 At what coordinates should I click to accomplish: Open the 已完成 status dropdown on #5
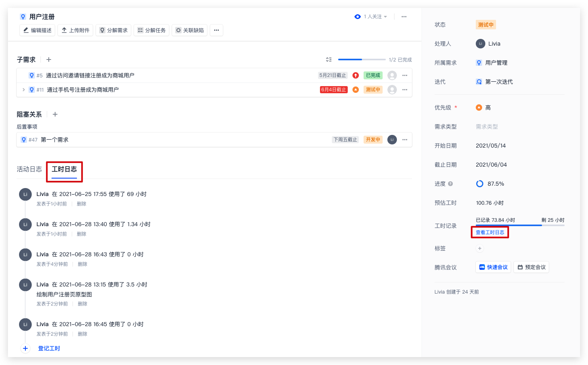pyautogui.click(x=373, y=75)
